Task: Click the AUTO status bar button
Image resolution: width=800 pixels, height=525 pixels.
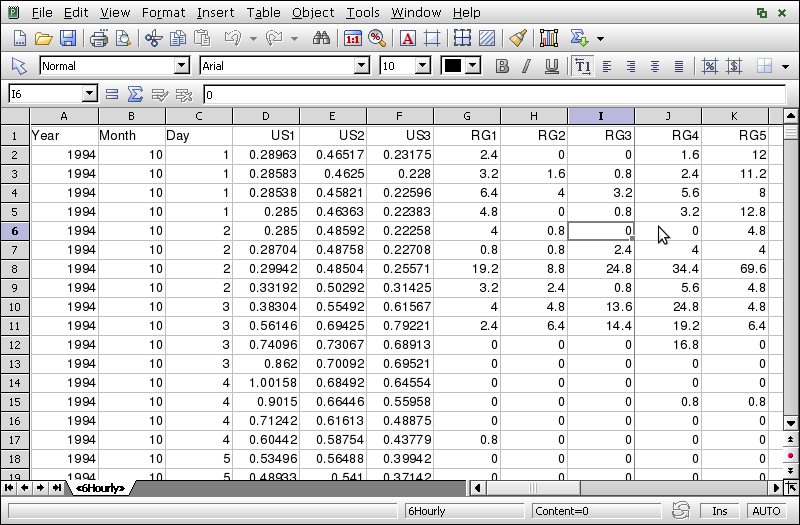Action: point(766,511)
